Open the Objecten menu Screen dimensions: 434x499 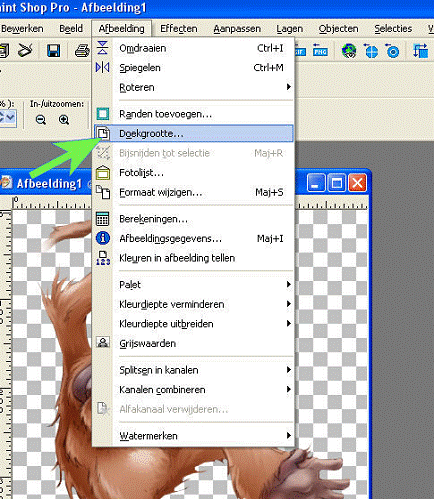(338, 29)
